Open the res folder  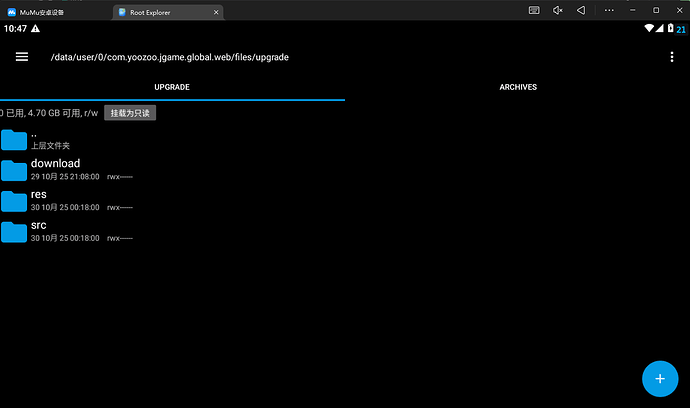point(39,195)
